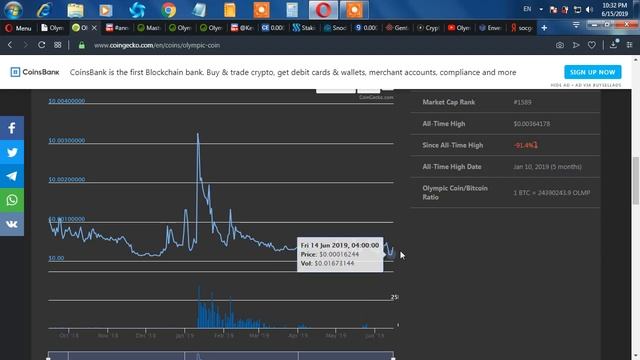The height and width of the screenshot is (360, 640).
Task: Click the page vertical scrollbar thumb
Action: 636,180
